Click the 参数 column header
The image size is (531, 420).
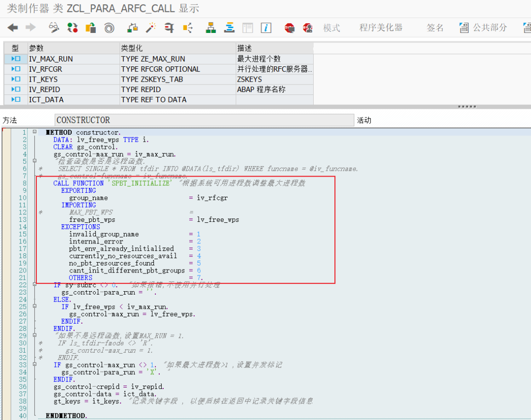(x=73, y=48)
